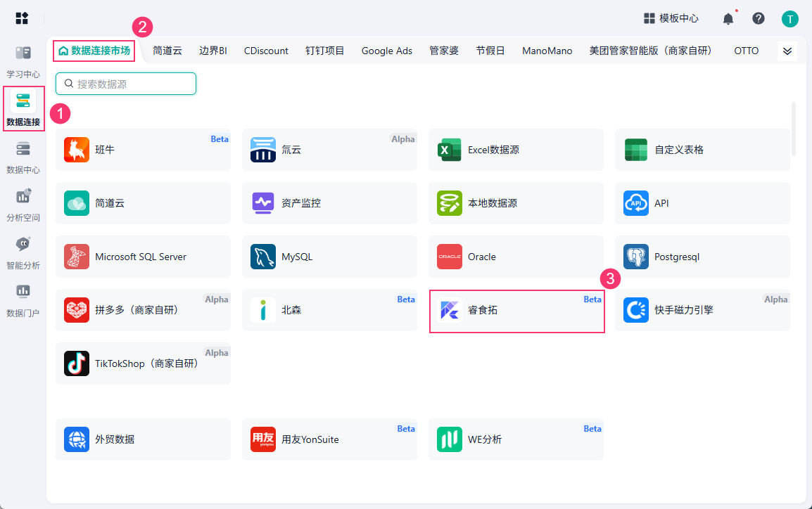Screen dimensions: 812x509
Task: Click the TikTokShop icon
Action: click(x=77, y=363)
